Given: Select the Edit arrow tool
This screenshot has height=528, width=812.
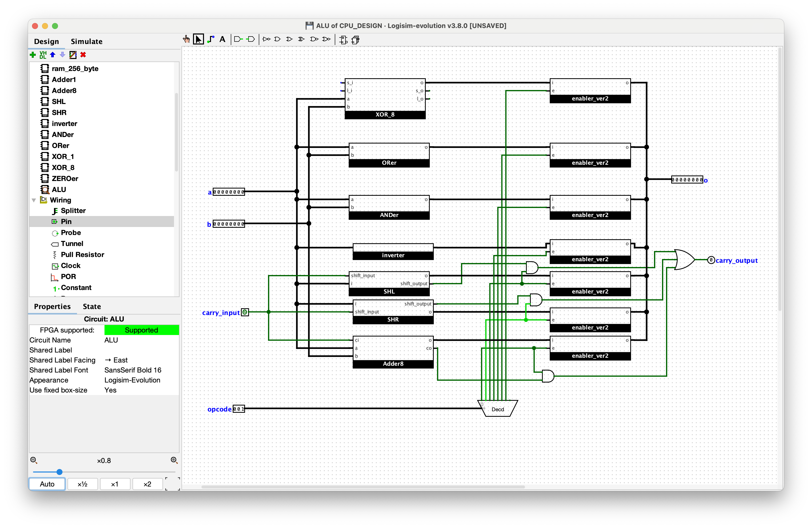Looking at the screenshot, I should click(x=198, y=39).
